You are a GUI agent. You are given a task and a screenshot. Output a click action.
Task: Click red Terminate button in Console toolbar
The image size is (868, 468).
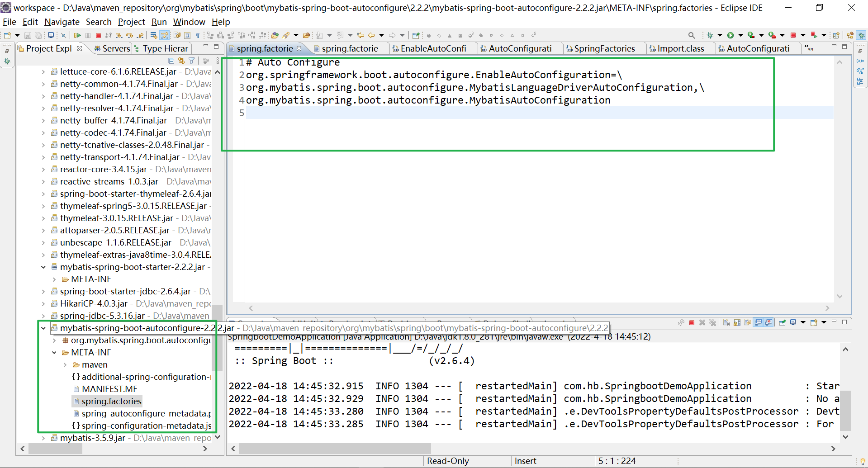(x=692, y=322)
